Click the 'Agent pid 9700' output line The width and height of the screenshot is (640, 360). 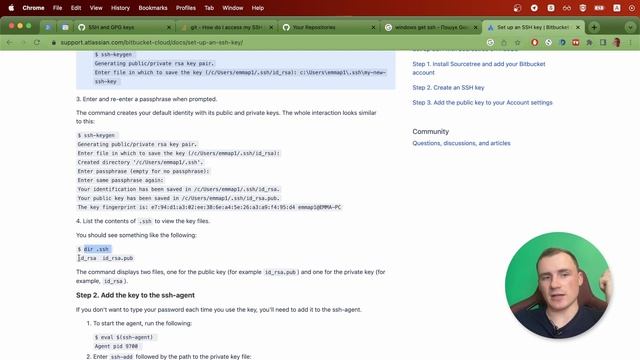click(x=116, y=346)
